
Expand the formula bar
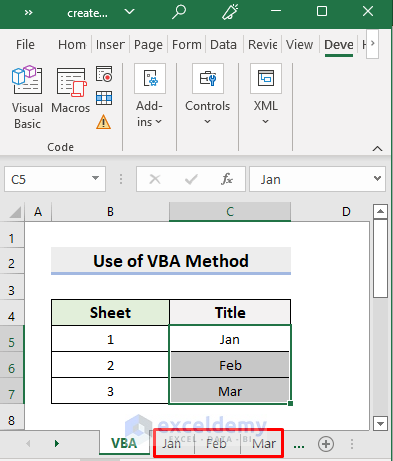[377, 179]
